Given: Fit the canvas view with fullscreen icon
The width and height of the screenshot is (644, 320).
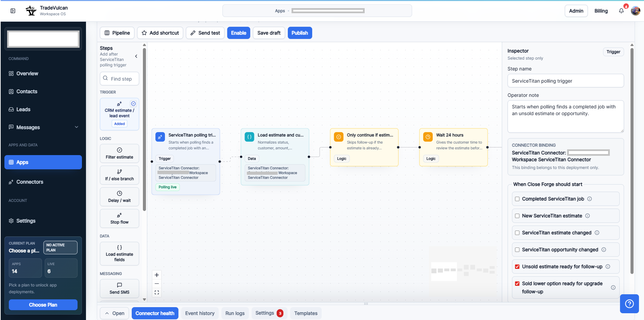Looking at the screenshot, I should tap(157, 293).
